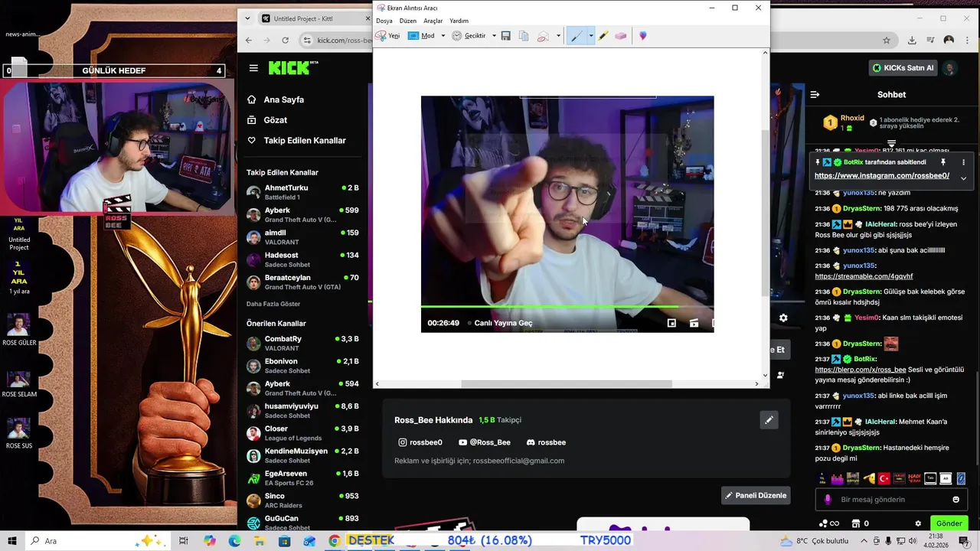Send the snip via the envelope icon
The width and height of the screenshot is (980, 551).
pyautogui.click(x=543, y=36)
